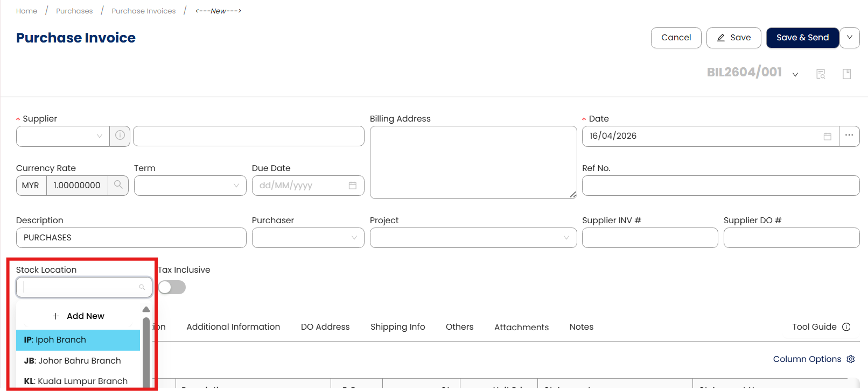868x391 pixels.
Task: Select JB: Johor Bahru Branch option
Action: point(72,360)
